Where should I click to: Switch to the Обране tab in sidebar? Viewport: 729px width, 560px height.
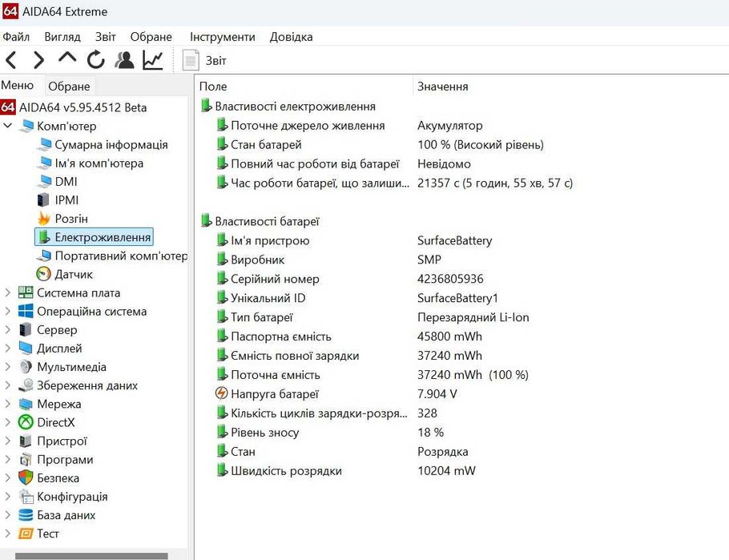(69, 86)
